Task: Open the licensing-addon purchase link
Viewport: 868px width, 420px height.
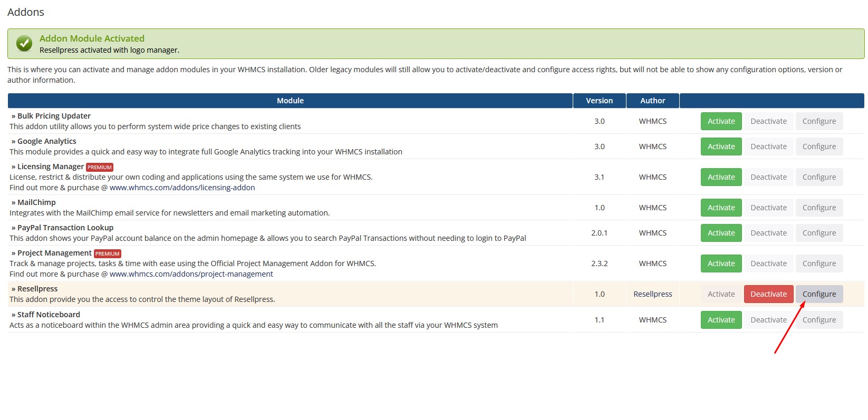Action: pyautogui.click(x=182, y=188)
